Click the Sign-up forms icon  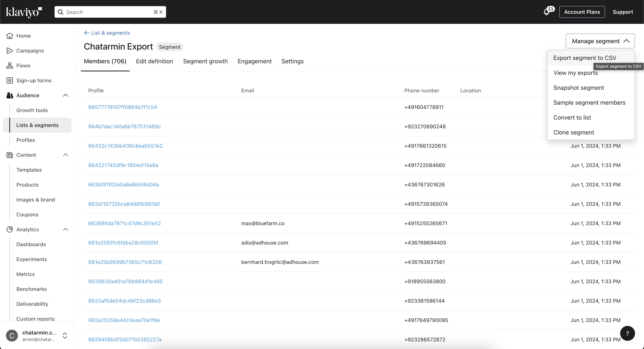point(10,80)
